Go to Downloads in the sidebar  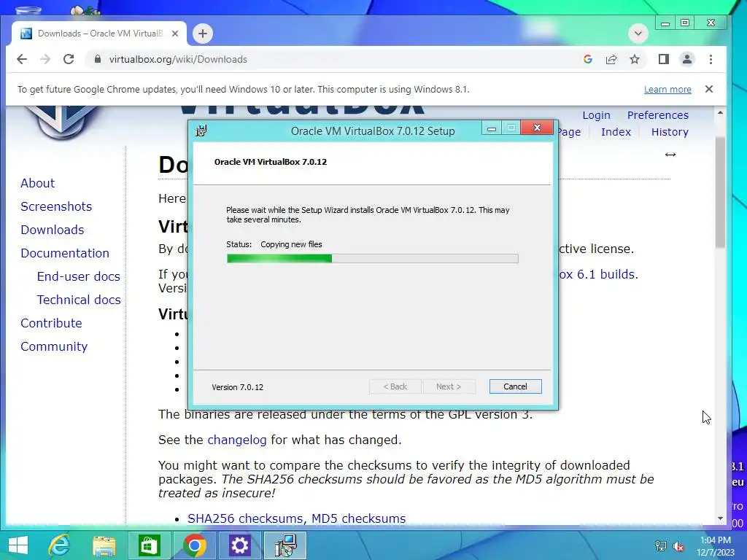click(53, 230)
